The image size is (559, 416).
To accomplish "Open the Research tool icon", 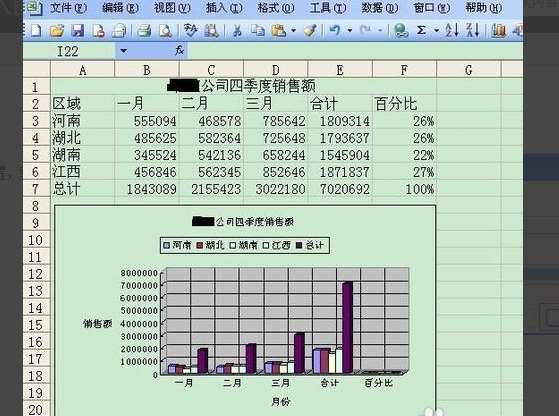I will 211,31.
